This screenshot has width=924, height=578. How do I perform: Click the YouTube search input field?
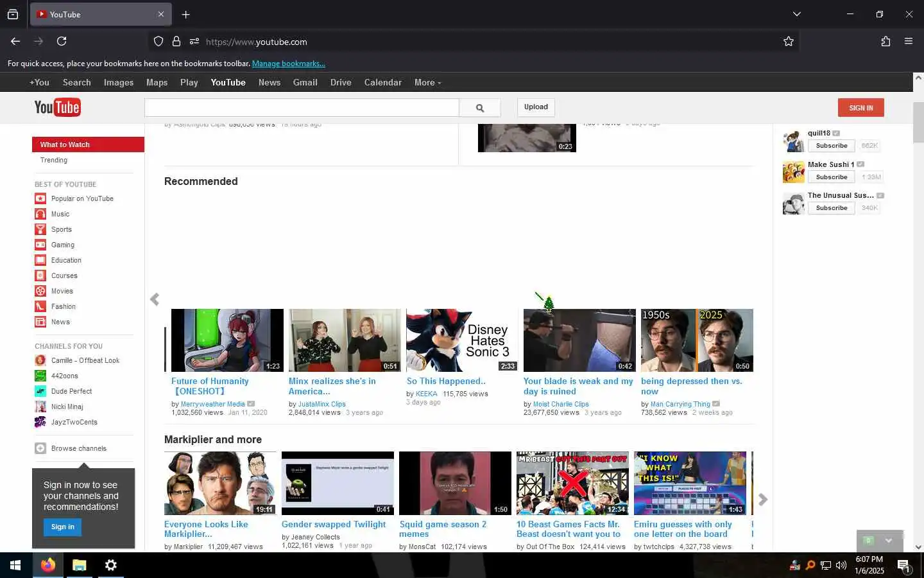(302, 108)
